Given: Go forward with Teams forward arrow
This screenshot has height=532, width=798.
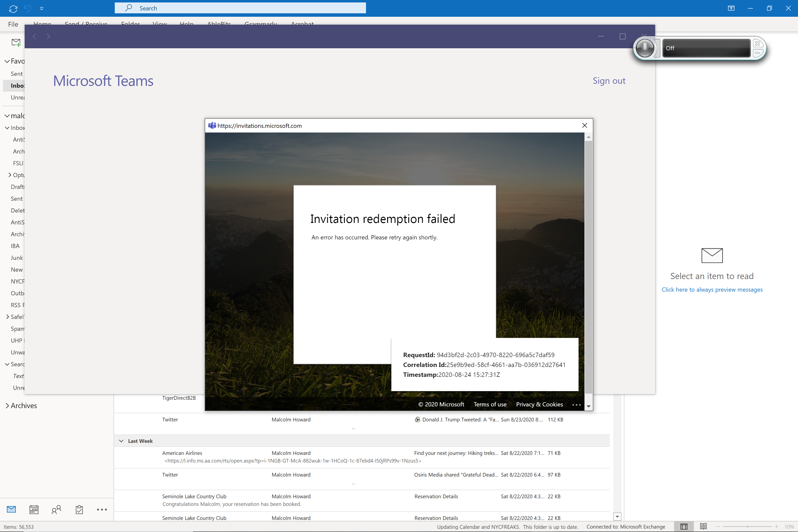Looking at the screenshot, I should click(x=49, y=36).
